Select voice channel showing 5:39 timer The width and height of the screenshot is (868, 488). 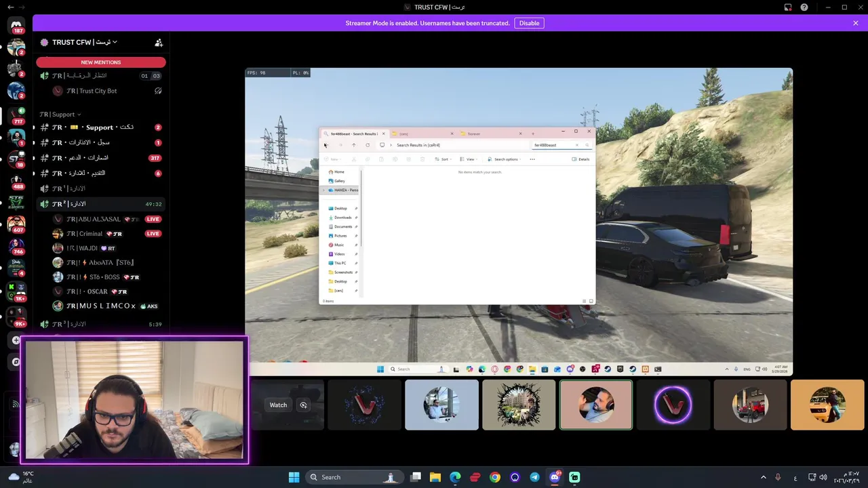coord(100,324)
